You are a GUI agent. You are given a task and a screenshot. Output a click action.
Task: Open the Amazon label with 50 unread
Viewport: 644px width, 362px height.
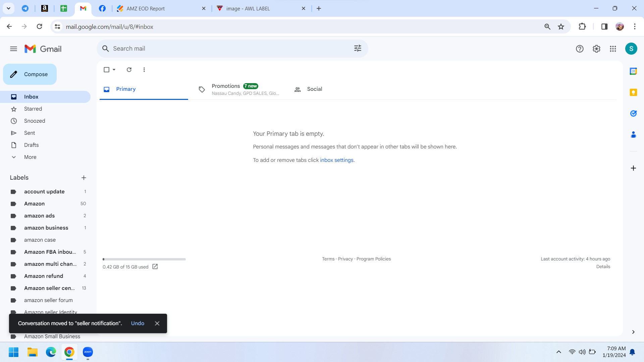[x=45, y=204]
